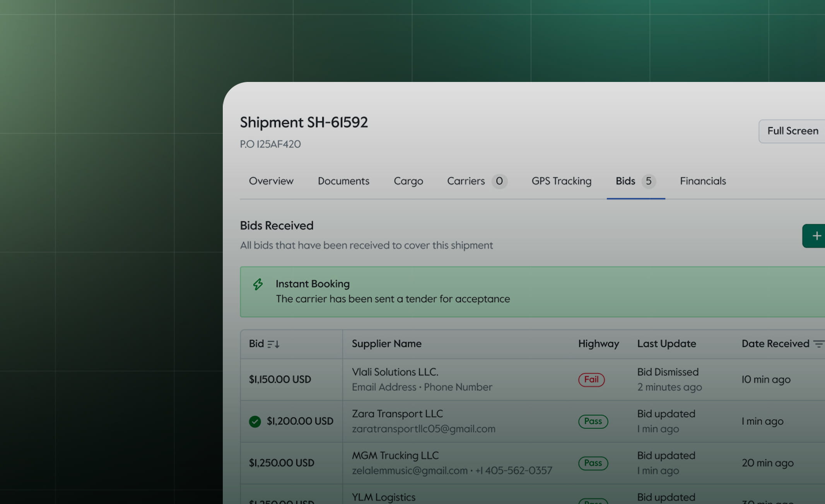825x504 pixels.
Task: Click the green plus add button
Action: tap(816, 236)
